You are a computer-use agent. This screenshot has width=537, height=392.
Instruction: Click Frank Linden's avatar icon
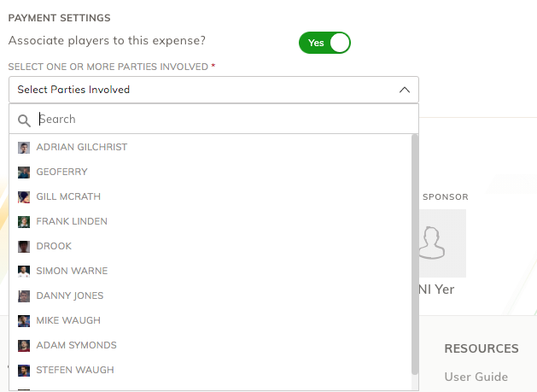click(x=24, y=222)
